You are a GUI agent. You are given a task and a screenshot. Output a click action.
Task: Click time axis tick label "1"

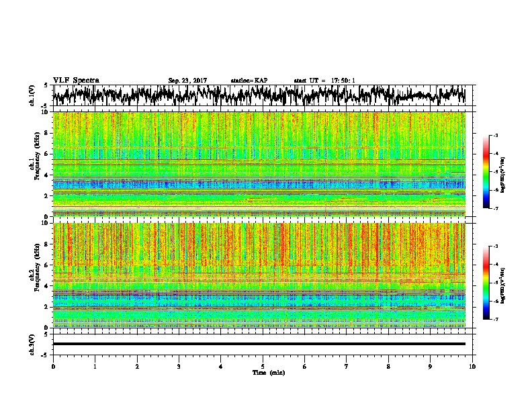click(x=95, y=367)
